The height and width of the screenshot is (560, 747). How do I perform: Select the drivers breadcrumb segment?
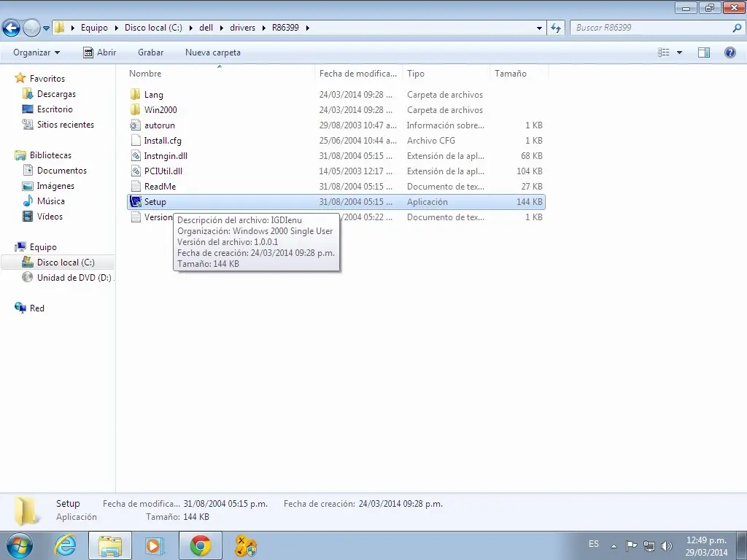pos(242,28)
